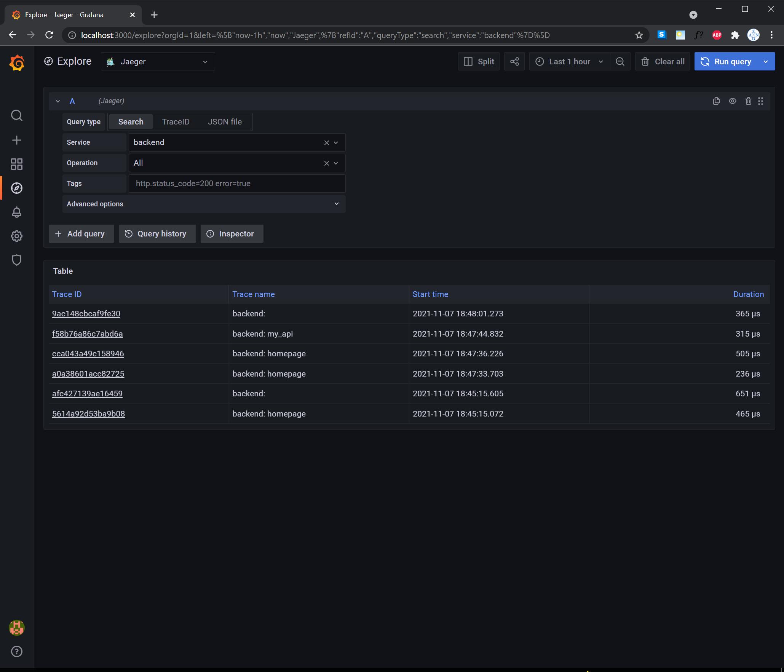Duplicate query A with the copy icon
Screen dimensions: 784x672
click(716, 101)
